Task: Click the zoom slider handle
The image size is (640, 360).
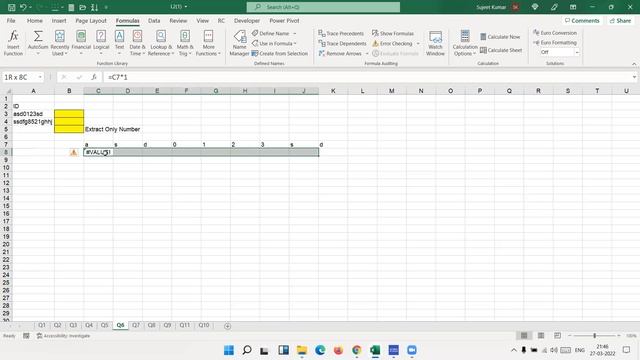Action: point(595,336)
